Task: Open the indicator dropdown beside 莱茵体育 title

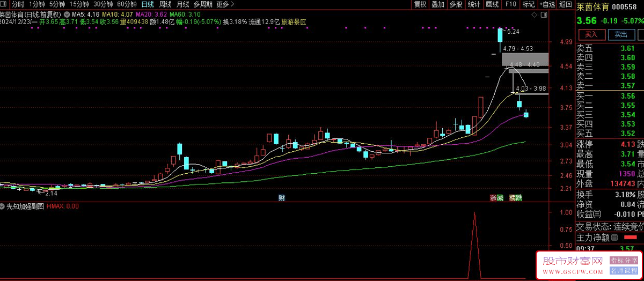Action: point(67,14)
